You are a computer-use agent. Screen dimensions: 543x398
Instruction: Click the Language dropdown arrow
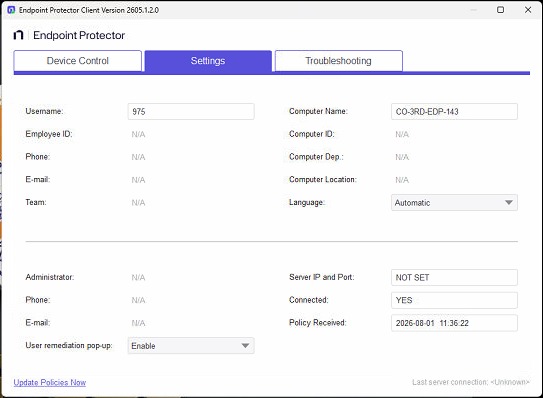509,203
